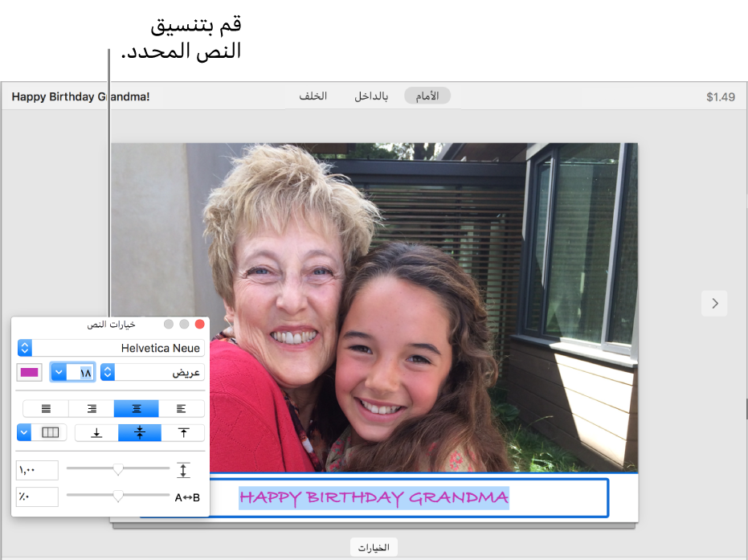Switch to the بالداخل tab
The height and width of the screenshot is (560, 748).
[x=371, y=96]
